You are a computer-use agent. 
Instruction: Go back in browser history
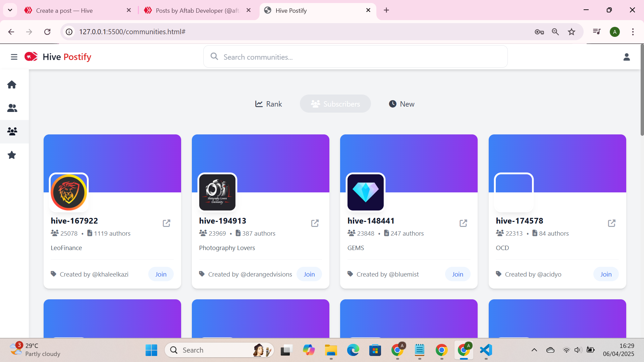click(x=11, y=32)
